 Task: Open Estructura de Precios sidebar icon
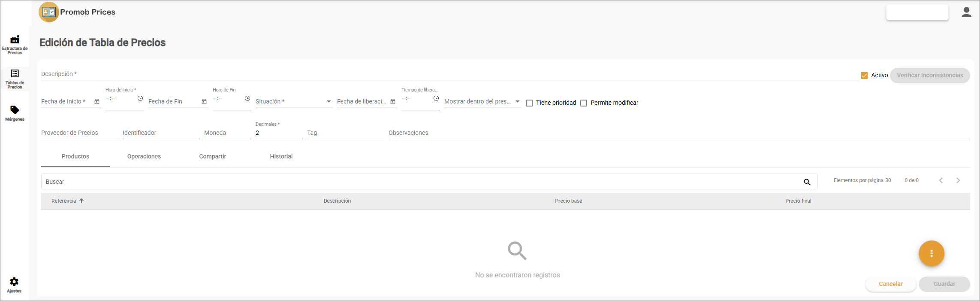pos(15,40)
